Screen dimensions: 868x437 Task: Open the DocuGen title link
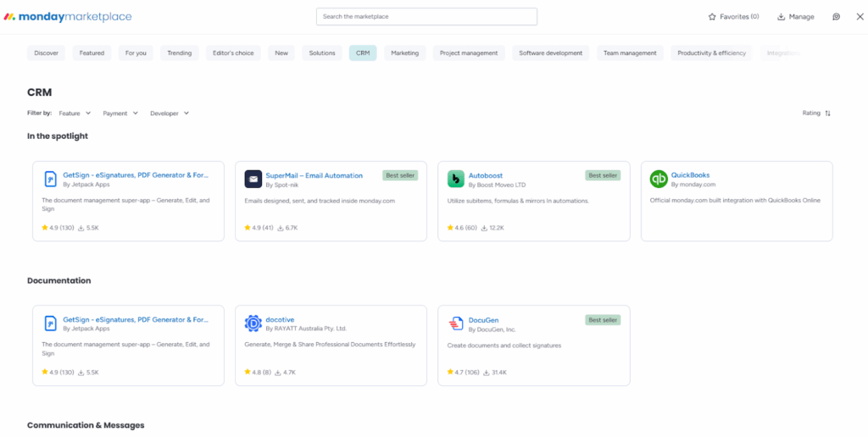483,320
